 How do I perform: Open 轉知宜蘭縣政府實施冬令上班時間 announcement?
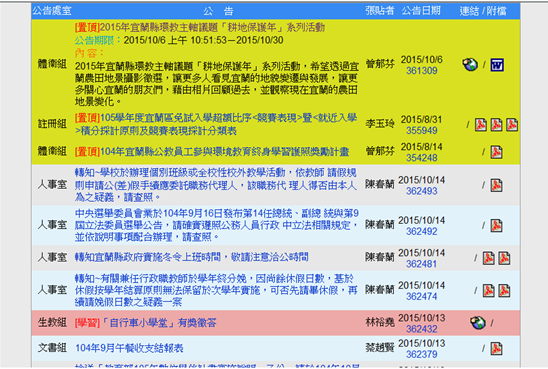click(192, 257)
